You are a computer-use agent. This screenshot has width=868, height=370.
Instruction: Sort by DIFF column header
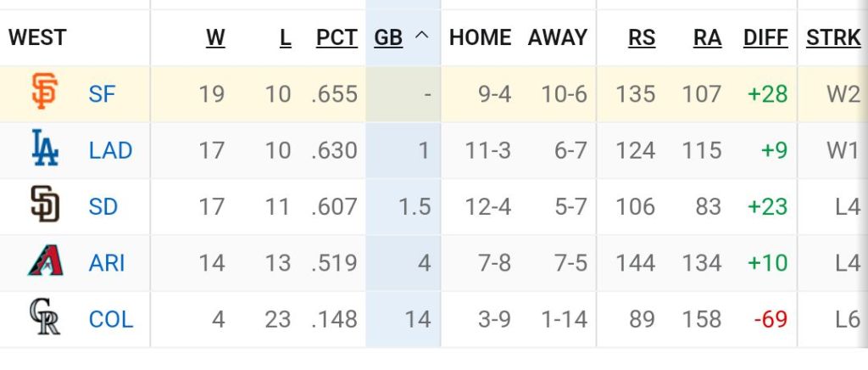click(x=765, y=37)
